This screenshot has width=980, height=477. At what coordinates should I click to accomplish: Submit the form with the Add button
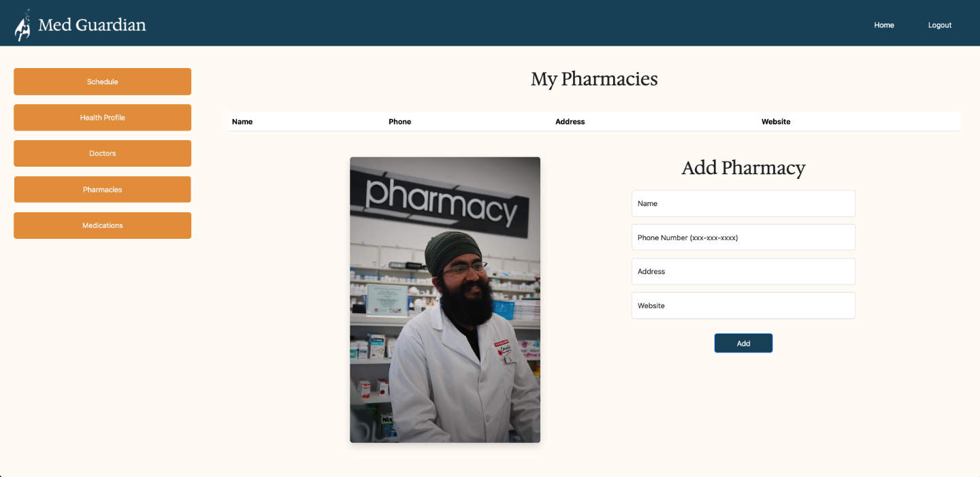[743, 344]
